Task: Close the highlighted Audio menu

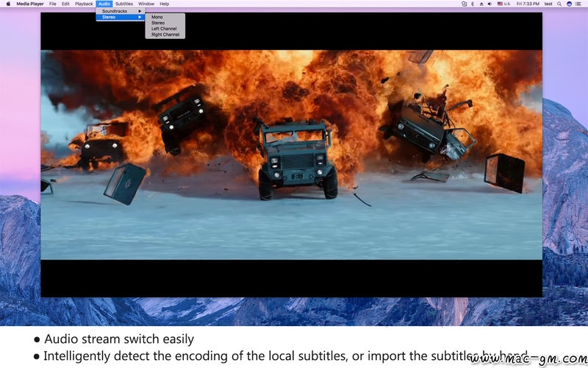Action: 104,4
